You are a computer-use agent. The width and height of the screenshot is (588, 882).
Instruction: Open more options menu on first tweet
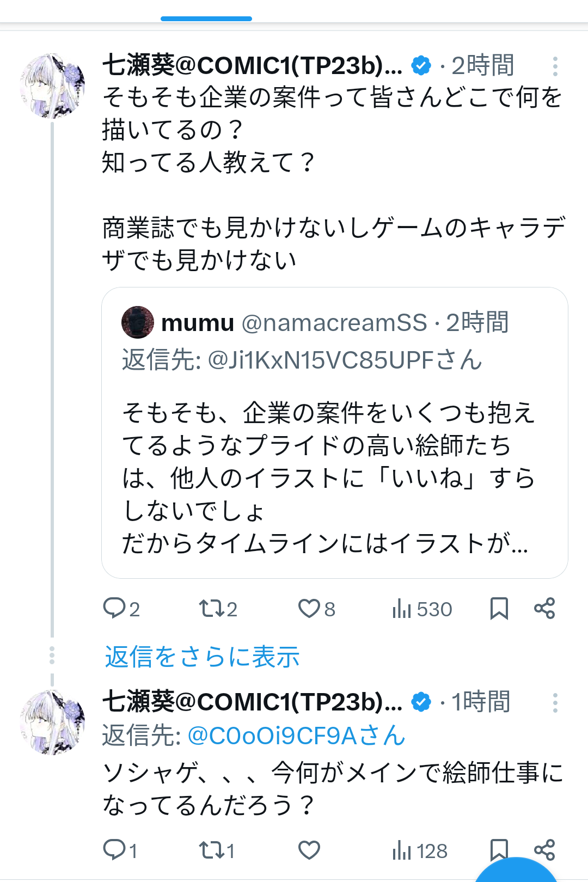point(555,66)
